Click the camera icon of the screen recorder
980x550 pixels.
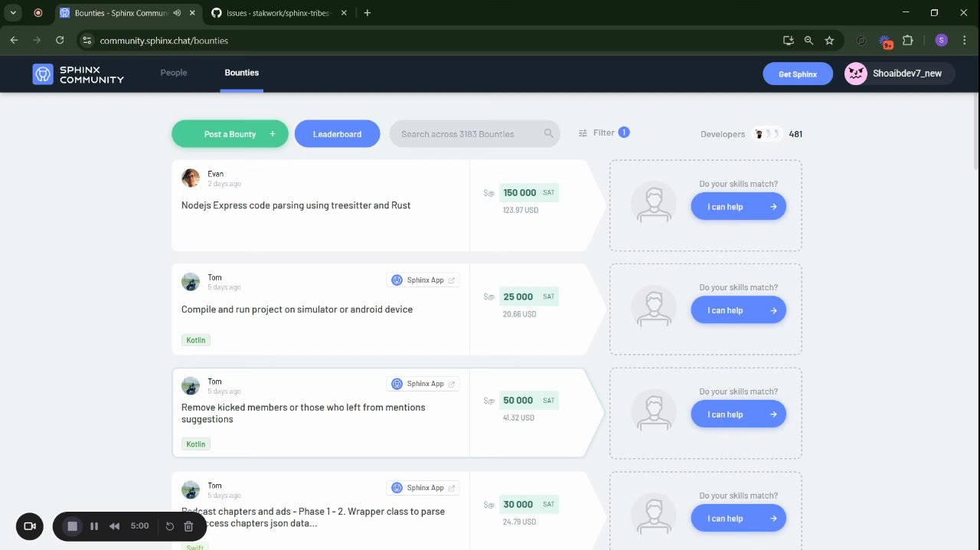(x=30, y=526)
